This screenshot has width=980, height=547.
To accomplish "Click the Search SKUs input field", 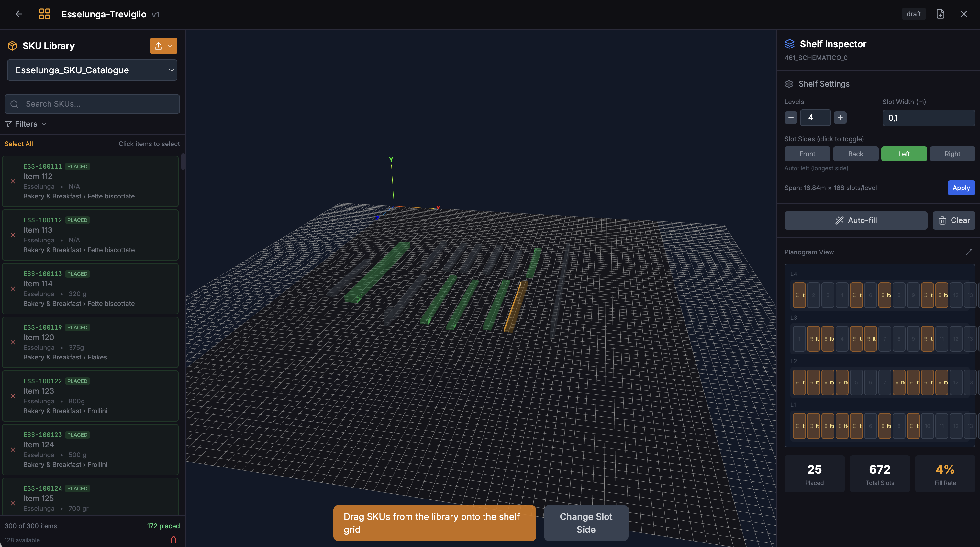I will 92,104.
